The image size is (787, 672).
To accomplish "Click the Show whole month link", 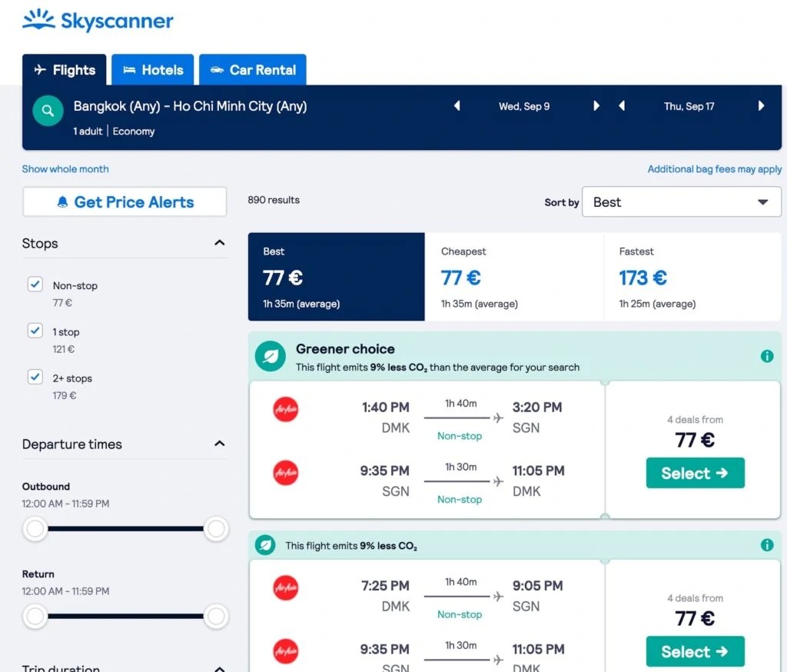I will 65,168.
